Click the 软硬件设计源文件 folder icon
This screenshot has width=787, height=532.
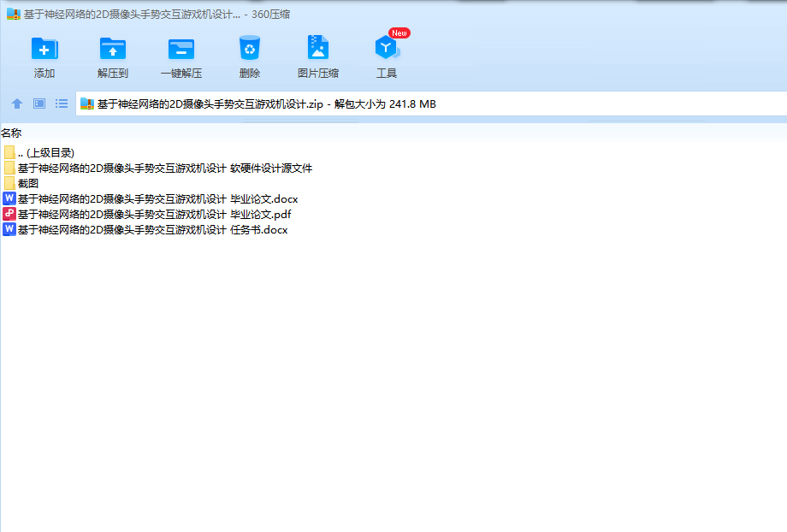tap(9, 168)
